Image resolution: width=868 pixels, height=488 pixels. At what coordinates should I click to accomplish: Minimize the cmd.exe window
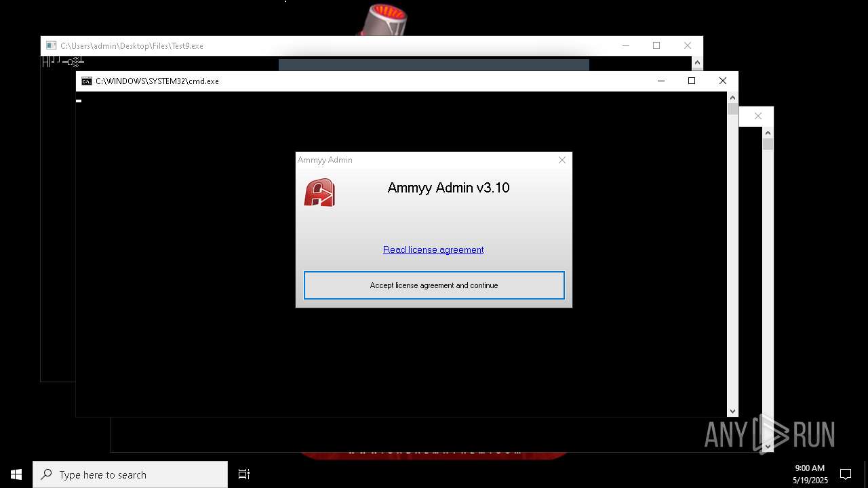tap(660, 81)
